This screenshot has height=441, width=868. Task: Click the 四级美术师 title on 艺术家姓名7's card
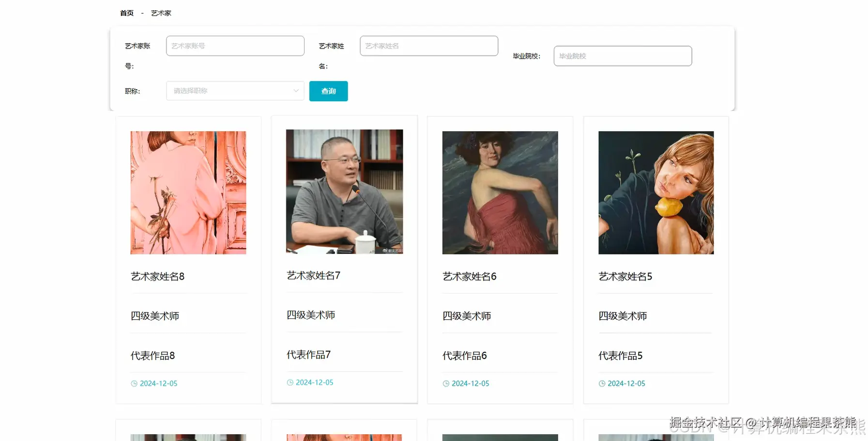pyautogui.click(x=312, y=315)
